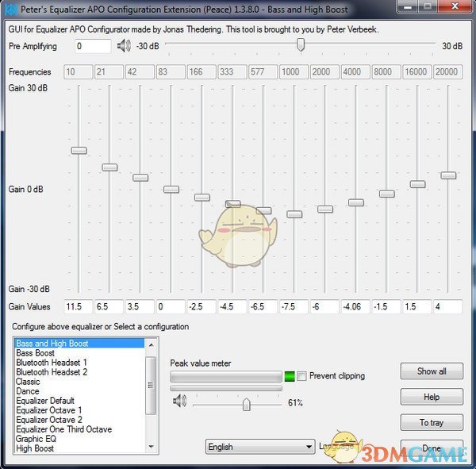Screen dimensions: 476x469
Task: Click the Done button
Action: pyautogui.click(x=432, y=448)
